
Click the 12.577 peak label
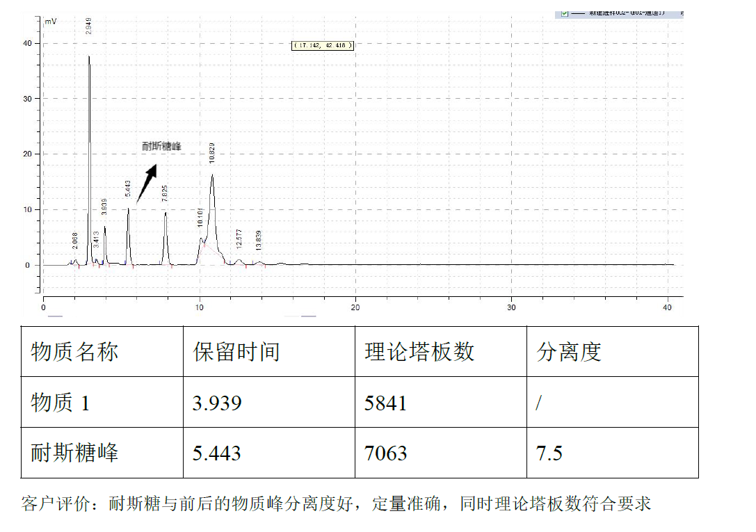pos(239,239)
